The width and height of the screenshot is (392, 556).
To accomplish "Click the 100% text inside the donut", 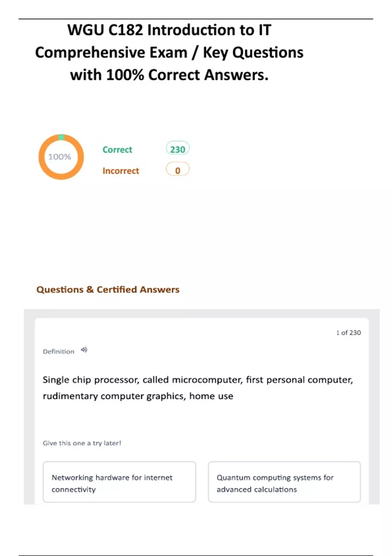I will [x=59, y=157].
